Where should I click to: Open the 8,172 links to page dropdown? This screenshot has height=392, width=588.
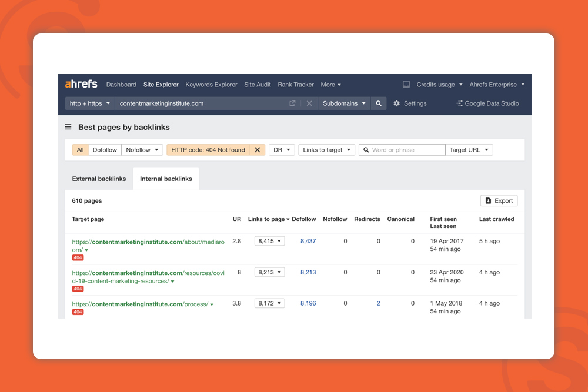(x=270, y=303)
